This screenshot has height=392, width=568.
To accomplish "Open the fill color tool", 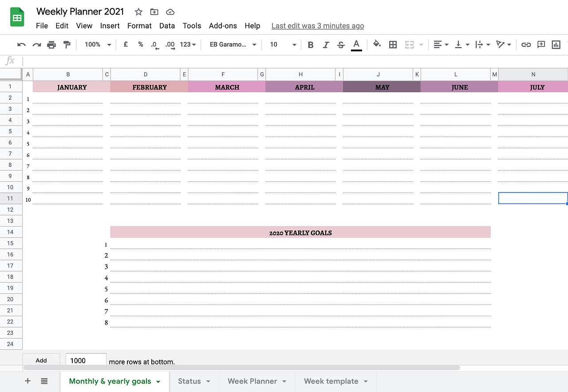I will coord(375,44).
